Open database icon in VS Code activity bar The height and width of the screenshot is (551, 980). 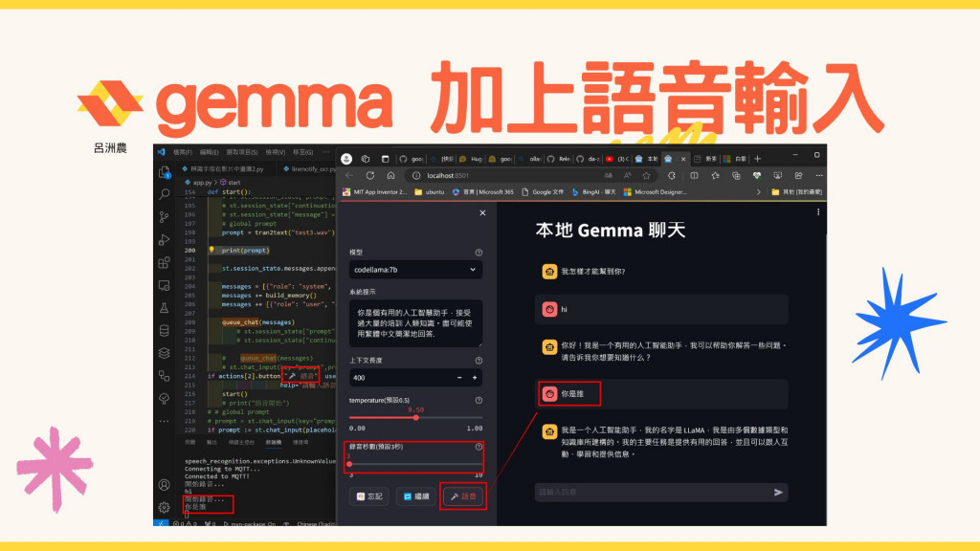165,330
